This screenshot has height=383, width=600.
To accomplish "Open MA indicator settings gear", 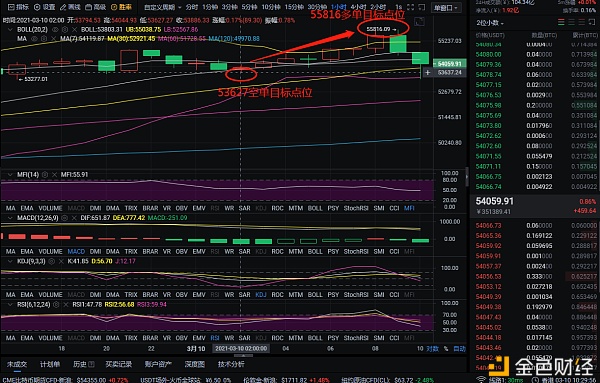I will 44,39.
